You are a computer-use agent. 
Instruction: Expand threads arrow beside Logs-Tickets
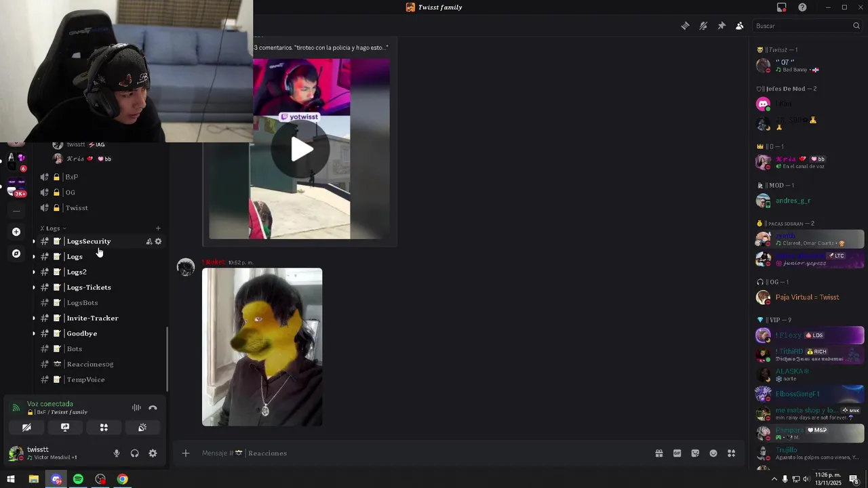point(34,287)
